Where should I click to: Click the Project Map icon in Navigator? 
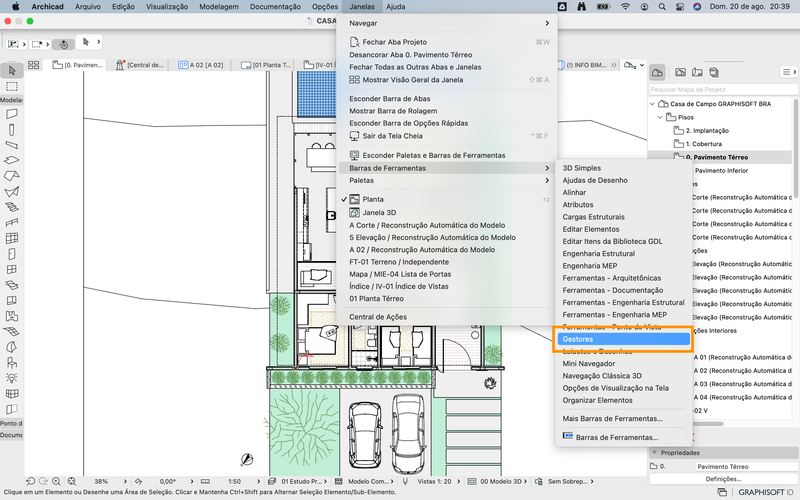(657, 72)
